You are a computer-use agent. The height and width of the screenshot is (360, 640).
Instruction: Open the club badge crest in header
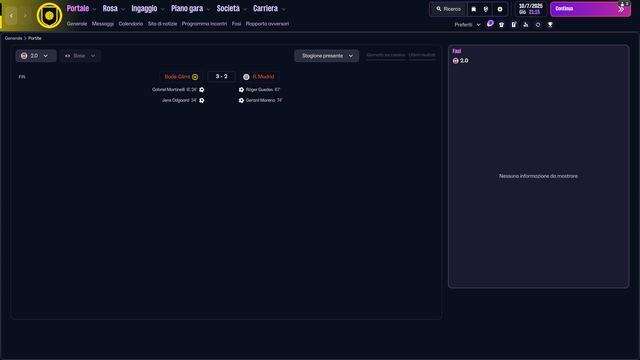[x=49, y=16]
